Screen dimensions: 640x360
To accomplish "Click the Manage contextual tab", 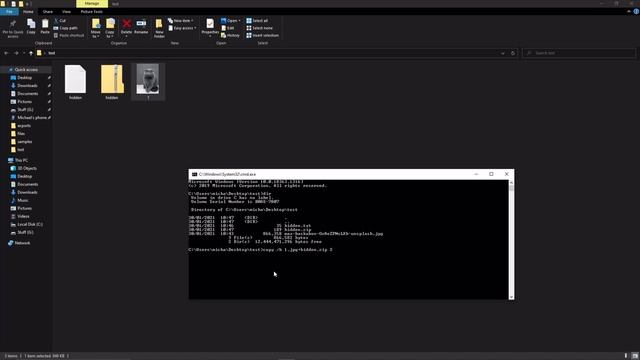I will [92, 4].
